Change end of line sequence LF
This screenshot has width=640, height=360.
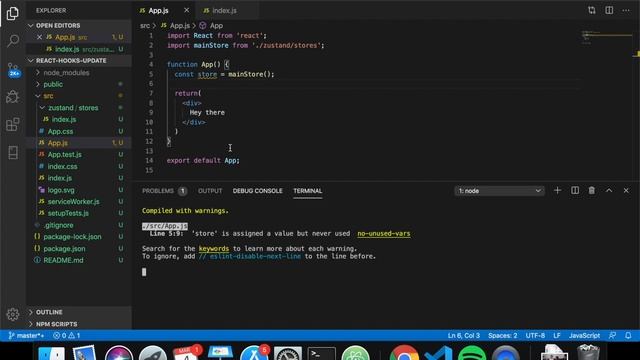click(x=557, y=336)
